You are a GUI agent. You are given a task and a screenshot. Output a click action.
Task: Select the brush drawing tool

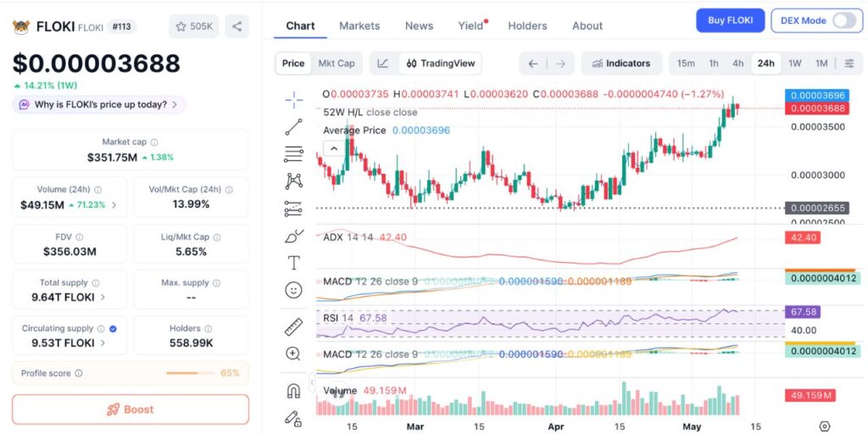(293, 236)
